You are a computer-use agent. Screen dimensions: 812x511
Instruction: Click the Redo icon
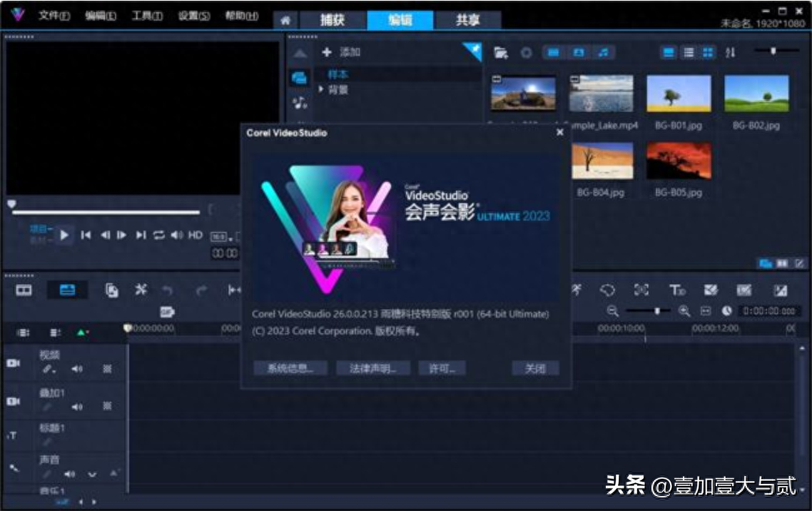pos(201,290)
